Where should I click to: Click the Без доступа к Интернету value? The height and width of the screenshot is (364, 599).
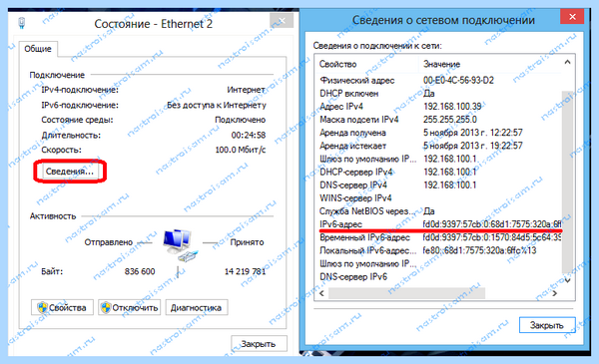point(217,105)
